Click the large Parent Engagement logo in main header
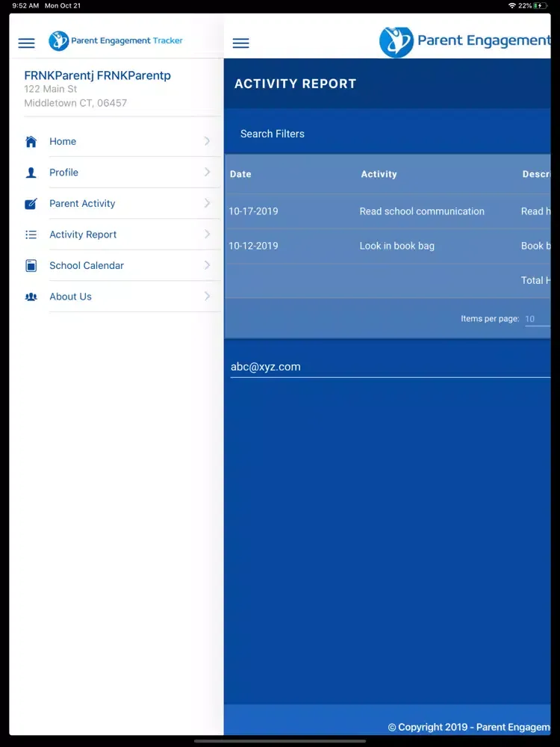Viewport: 560px width, 747px height. point(464,42)
